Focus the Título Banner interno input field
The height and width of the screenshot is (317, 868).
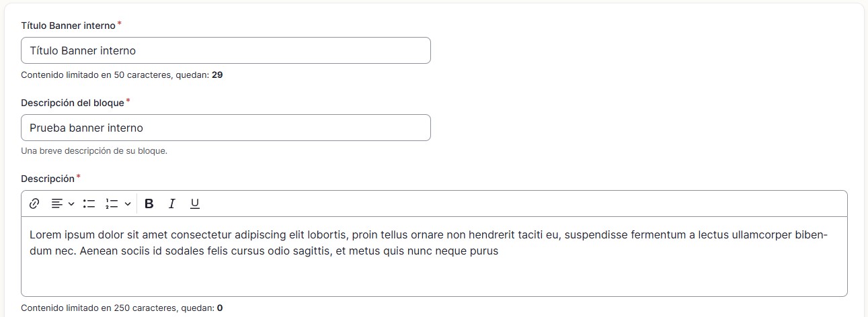click(226, 50)
